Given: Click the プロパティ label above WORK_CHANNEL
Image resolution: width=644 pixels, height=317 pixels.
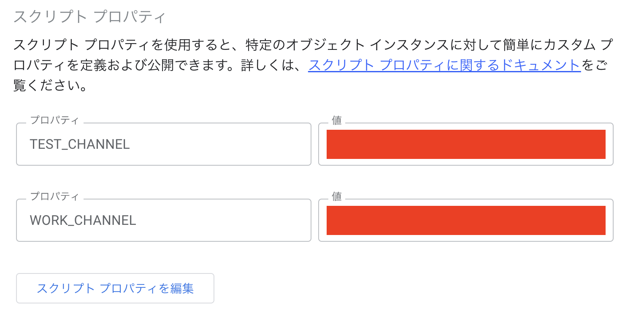Looking at the screenshot, I should pyautogui.click(x=54, y=197).
